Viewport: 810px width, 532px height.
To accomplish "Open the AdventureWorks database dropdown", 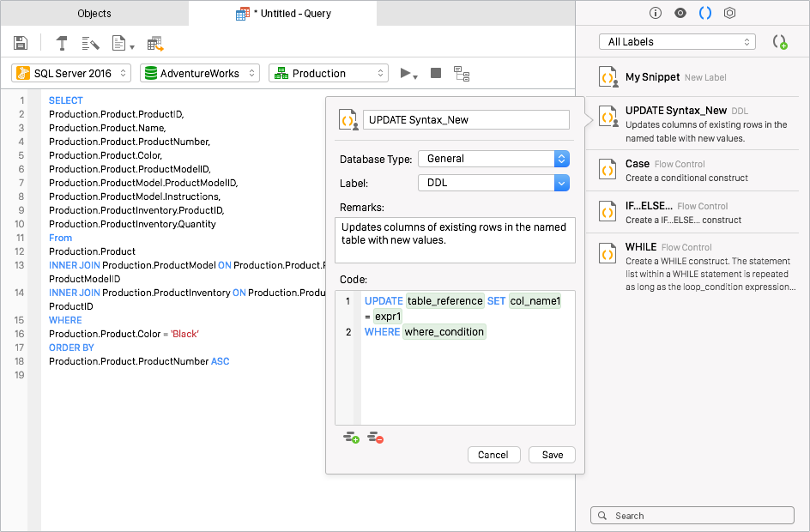I will pos(199,73).
